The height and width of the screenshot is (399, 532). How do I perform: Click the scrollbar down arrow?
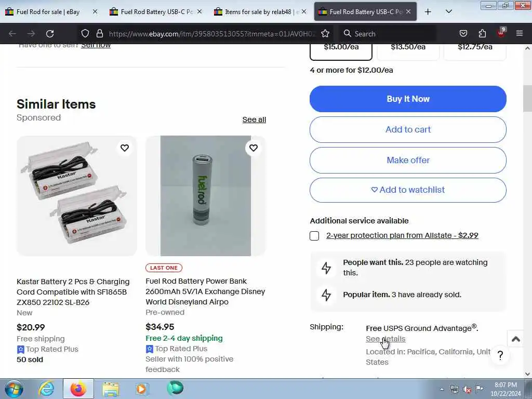point(527,374)
